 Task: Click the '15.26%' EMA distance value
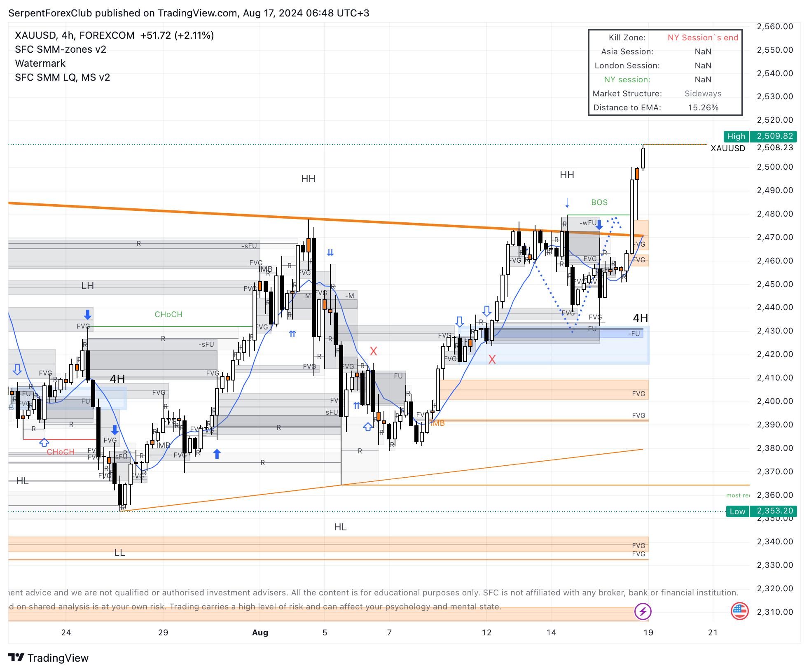[703, 107]
